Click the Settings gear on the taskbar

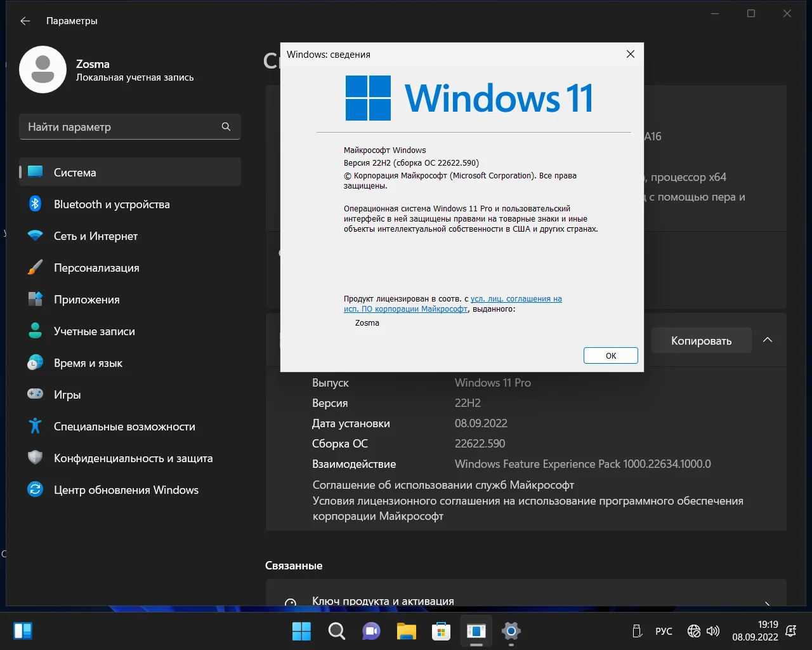pos(511,631)
